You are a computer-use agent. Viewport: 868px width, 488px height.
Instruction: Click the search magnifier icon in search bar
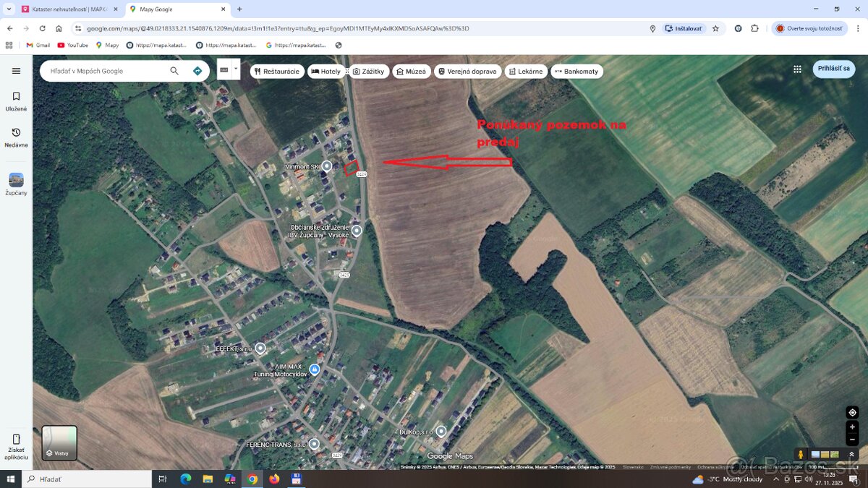174,71
